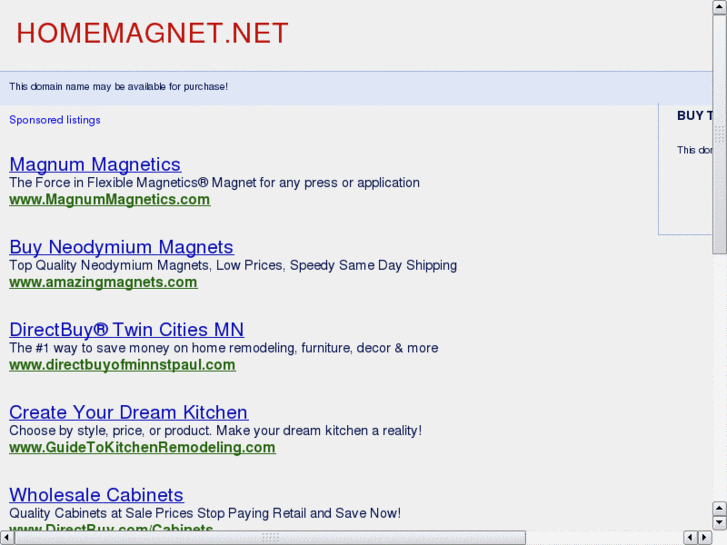727x545 pixels.
Task: Visit www.directbuyofminnstpaul.com URL link
Action: [x=122, y=365]
